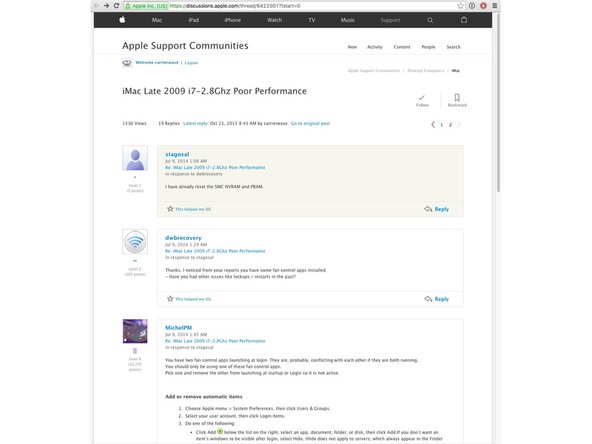Screen dimensions: 592x444
Task: Open the Watch menu item
Action: 274,20
